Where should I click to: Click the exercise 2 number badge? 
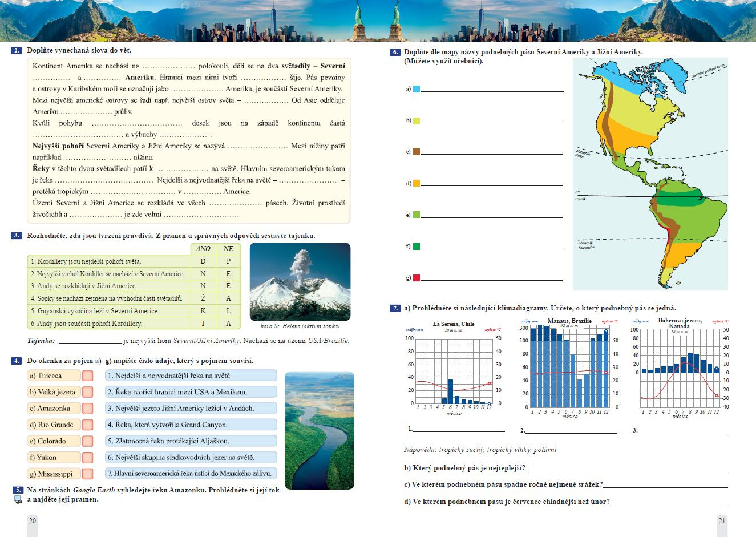point(17,51)
